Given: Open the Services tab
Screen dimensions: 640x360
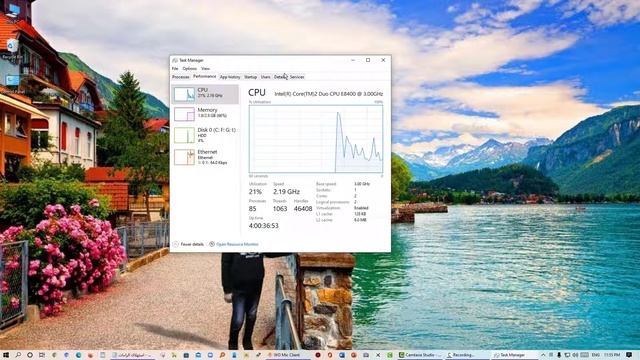Looking at the screenshot, I should (x=297, y=77).
